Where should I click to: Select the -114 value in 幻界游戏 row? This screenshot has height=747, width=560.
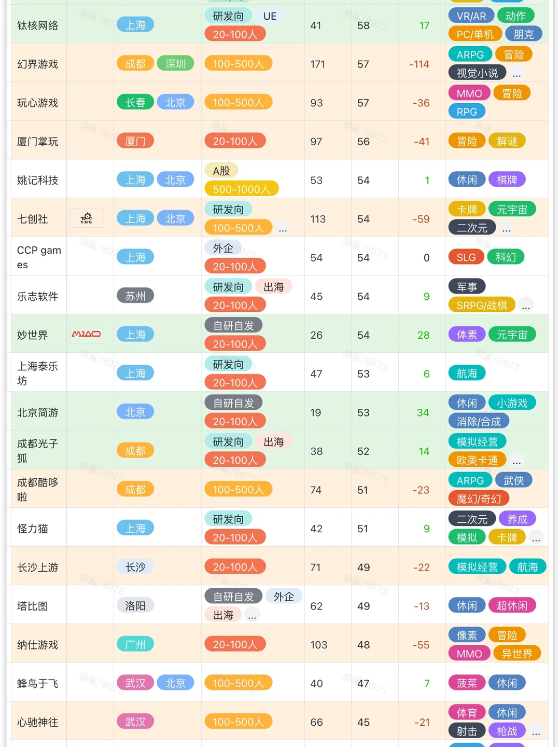point(419,64)
